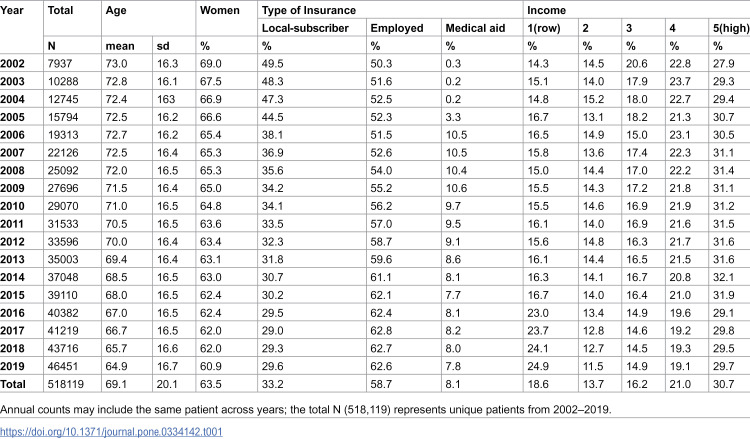
Task: Click the 2016 row label
Action: pos(12,313)
